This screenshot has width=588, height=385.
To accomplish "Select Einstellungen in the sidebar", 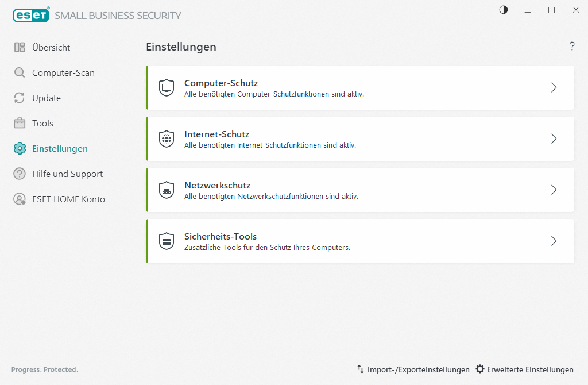I will pos(60,149).
